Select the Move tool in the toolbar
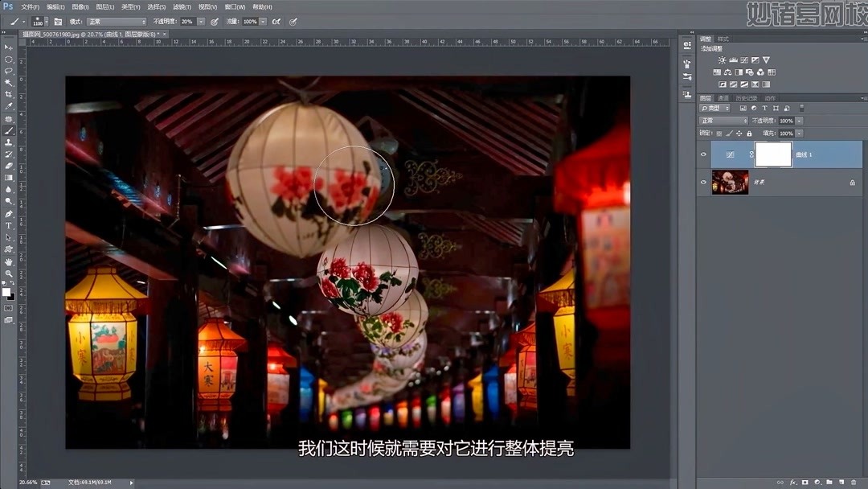 coord(10,47)
